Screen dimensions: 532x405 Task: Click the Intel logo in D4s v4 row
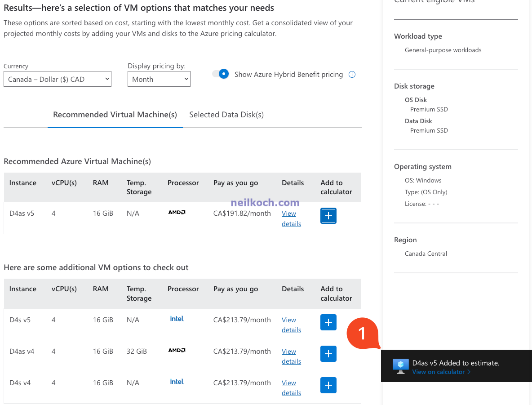click(x=177, y=382)
